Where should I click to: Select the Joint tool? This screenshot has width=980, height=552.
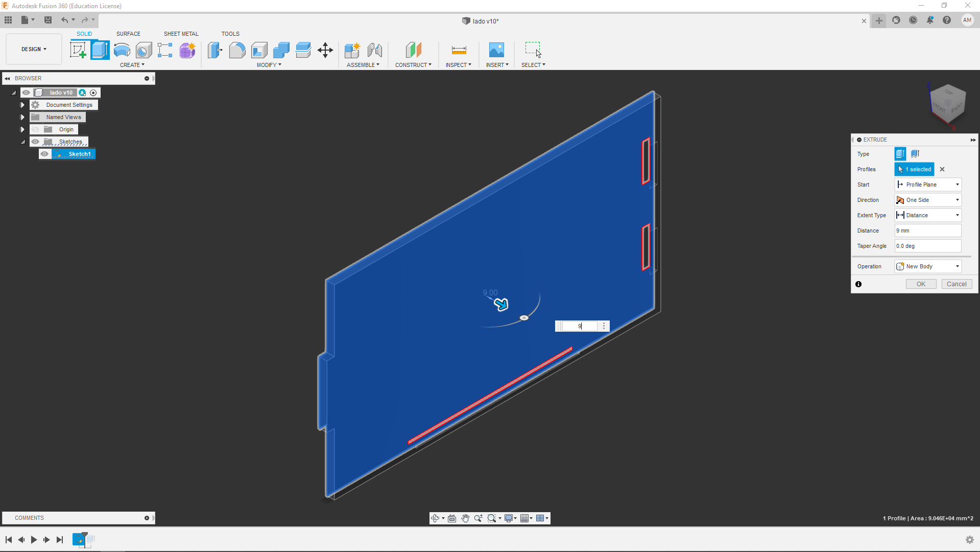tap(375, 50)
